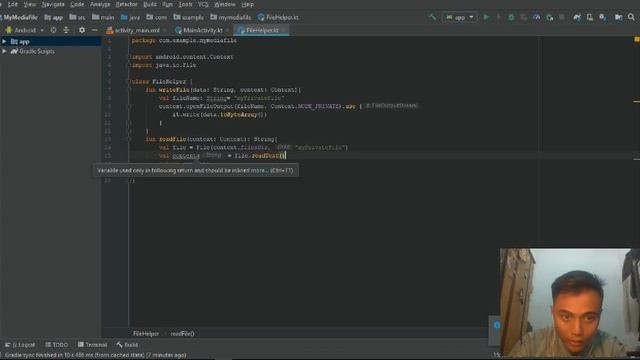Click the webcam video overlay

coord(570,303)
